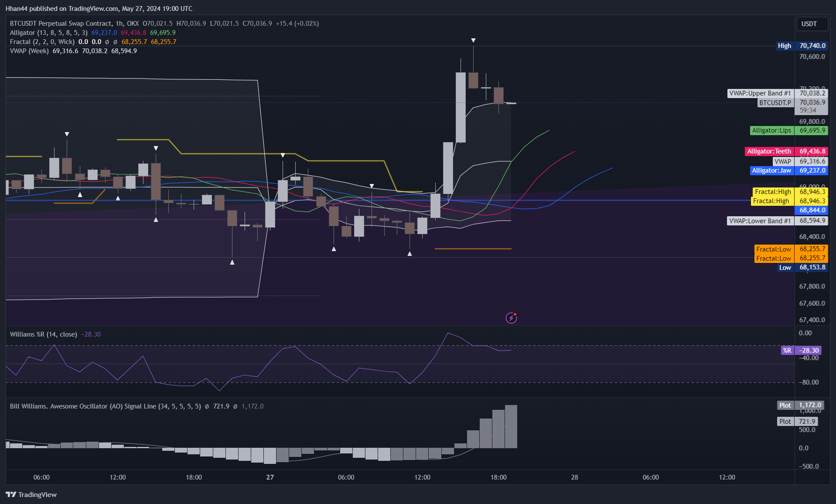The width and height of the screenshot is (836, 504).
Task: Click the Hhan44 publisher header text
Action: 99,9
